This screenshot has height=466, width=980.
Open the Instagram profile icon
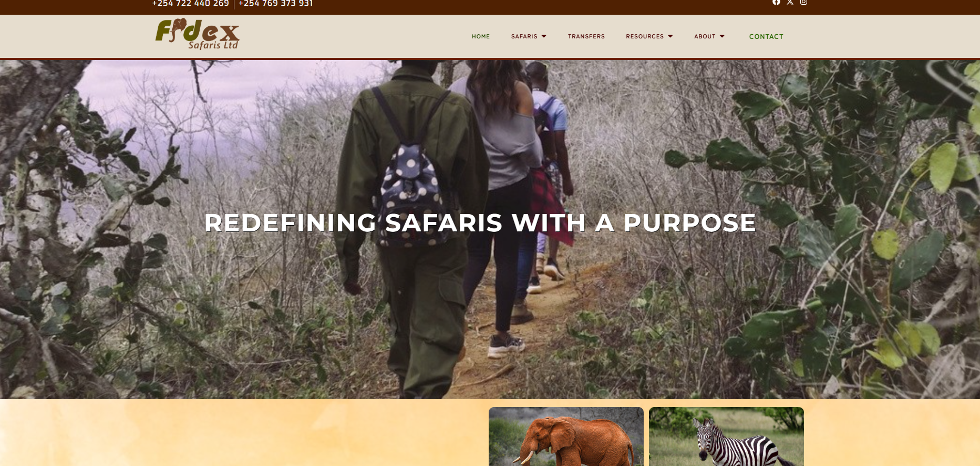coord(803,3)
